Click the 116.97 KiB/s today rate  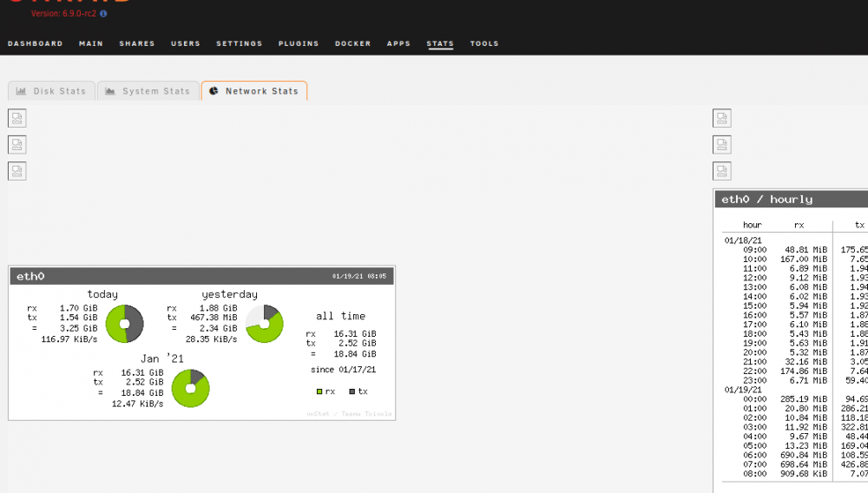[69, 339]
